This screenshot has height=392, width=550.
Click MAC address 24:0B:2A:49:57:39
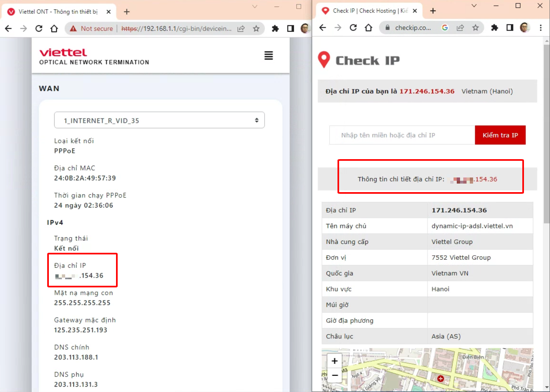tap(85, 178)
